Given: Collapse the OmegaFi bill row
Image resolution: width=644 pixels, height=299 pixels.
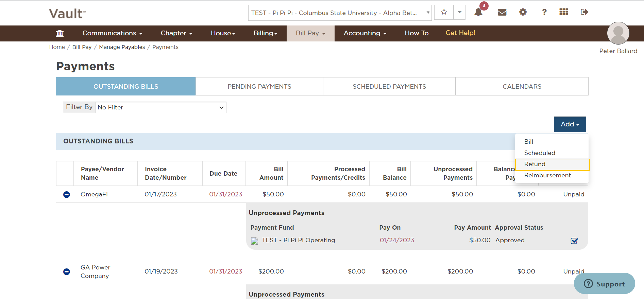Looking at the screenshot, I should click(67, 194).
